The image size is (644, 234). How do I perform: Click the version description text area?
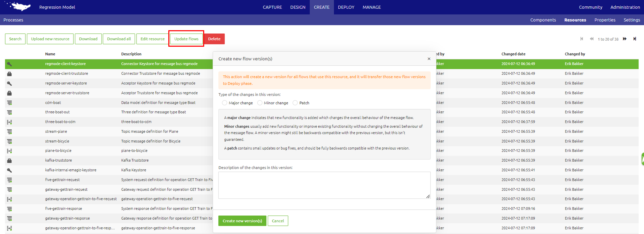tap(324, 185)
